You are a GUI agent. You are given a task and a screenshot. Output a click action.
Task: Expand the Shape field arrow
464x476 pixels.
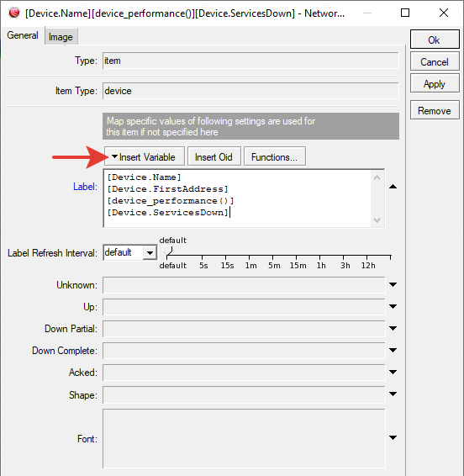coord(393,394)
